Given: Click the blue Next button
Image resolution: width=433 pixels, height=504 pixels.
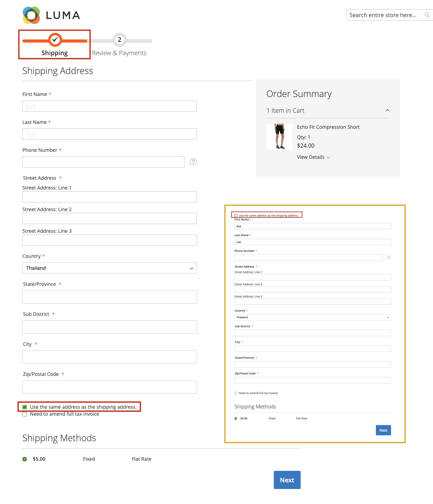Looking at the screenshot, I should [x=287, y=480].
